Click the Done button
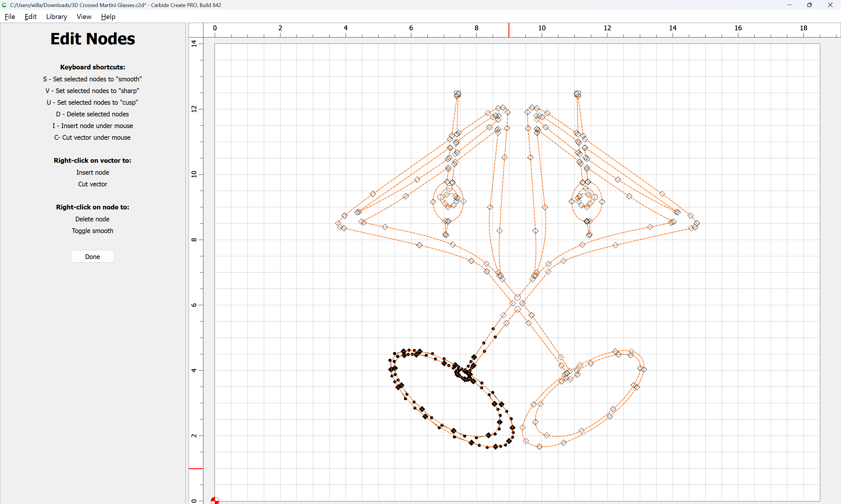 [93, 257]
